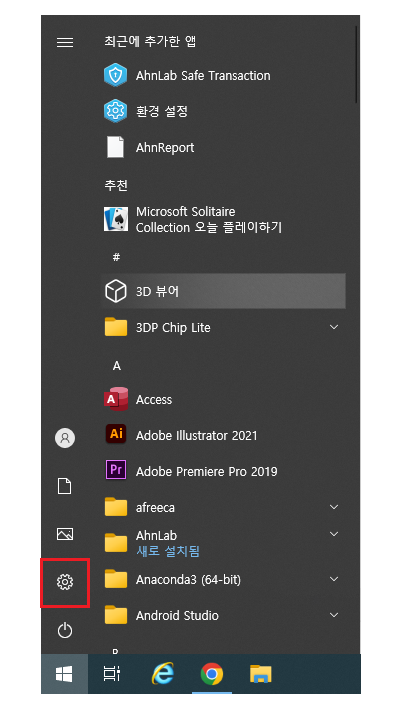Screen dimensions: 399x710
Task: Expand the Anaconda3 (64-bit) folder chevron
Action: coord(334,579)
